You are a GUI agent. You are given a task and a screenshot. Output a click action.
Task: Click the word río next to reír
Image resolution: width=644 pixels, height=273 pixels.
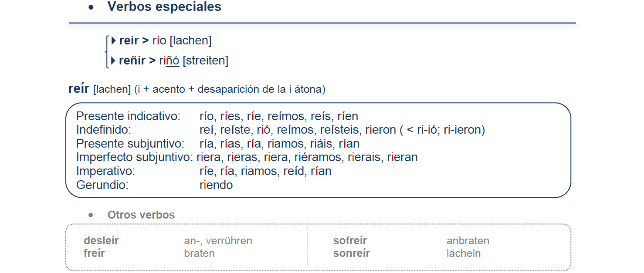click(x=159, y=41)
